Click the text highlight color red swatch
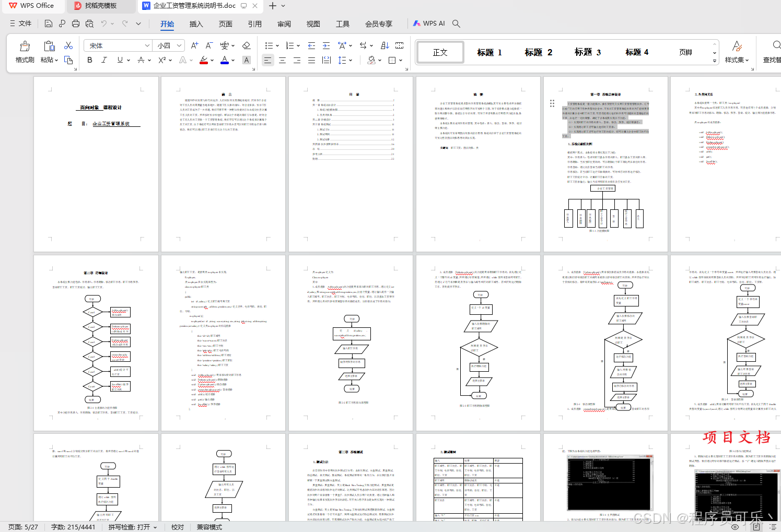This screenshot has width=781, height=532. (204, 60)
